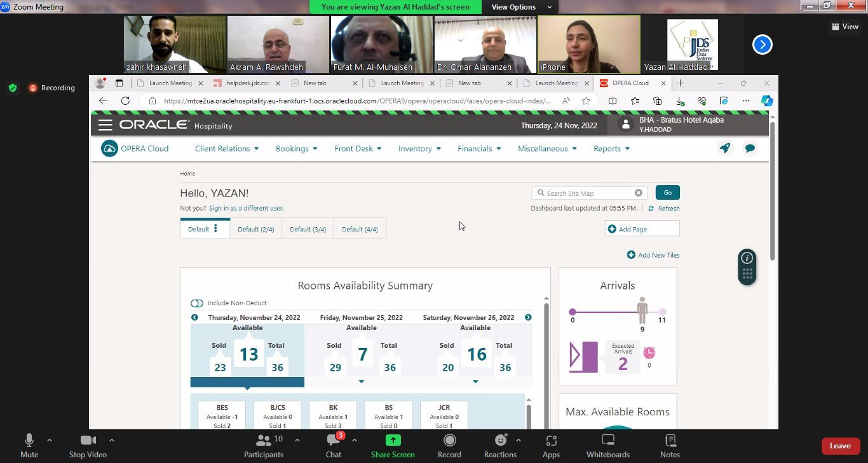Open the Zoom Chat panel

334,446
